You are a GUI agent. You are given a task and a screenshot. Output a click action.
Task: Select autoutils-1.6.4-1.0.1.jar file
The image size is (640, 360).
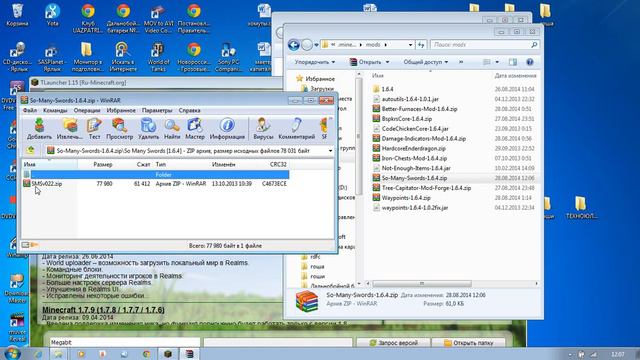[410, 99]
